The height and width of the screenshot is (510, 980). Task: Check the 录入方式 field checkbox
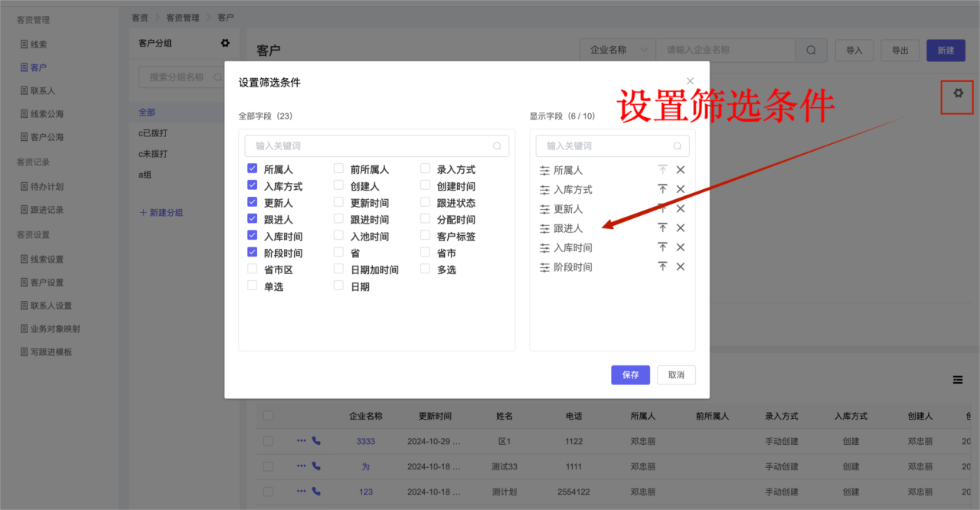point(425,168)
